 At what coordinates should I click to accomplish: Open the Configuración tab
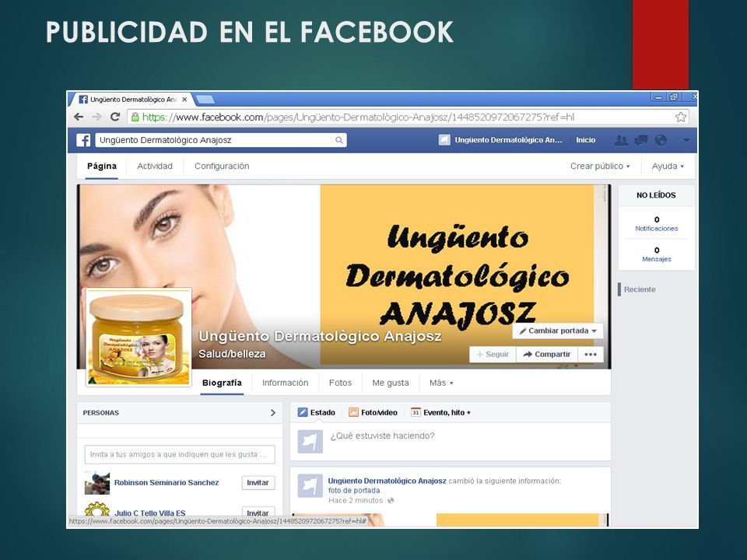(222, 166)
